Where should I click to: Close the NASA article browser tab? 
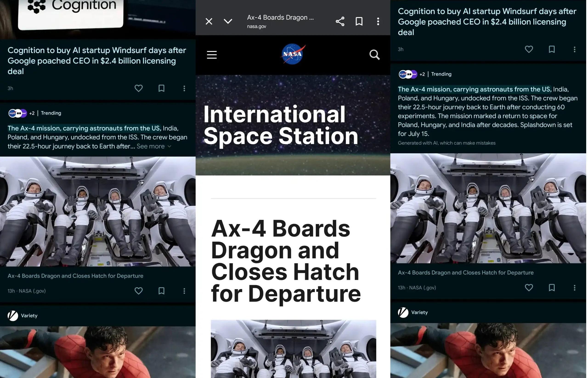pos(209,21)
